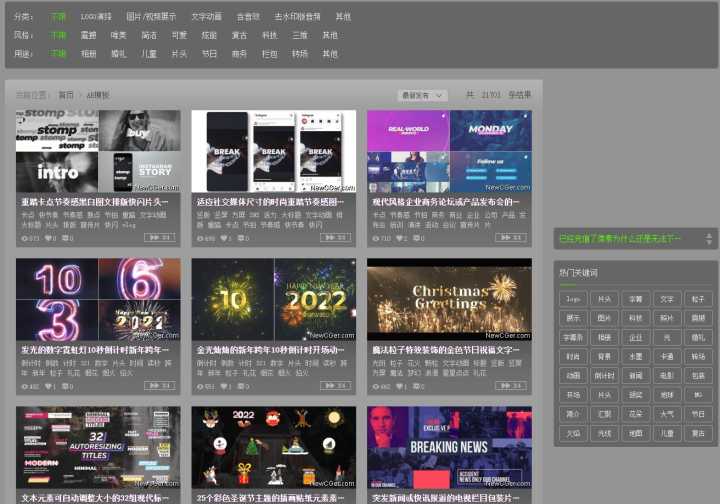The image size is (720, 504).
Task: Click eye views icon on Christmas Greetings card
Action: [374, 386]
